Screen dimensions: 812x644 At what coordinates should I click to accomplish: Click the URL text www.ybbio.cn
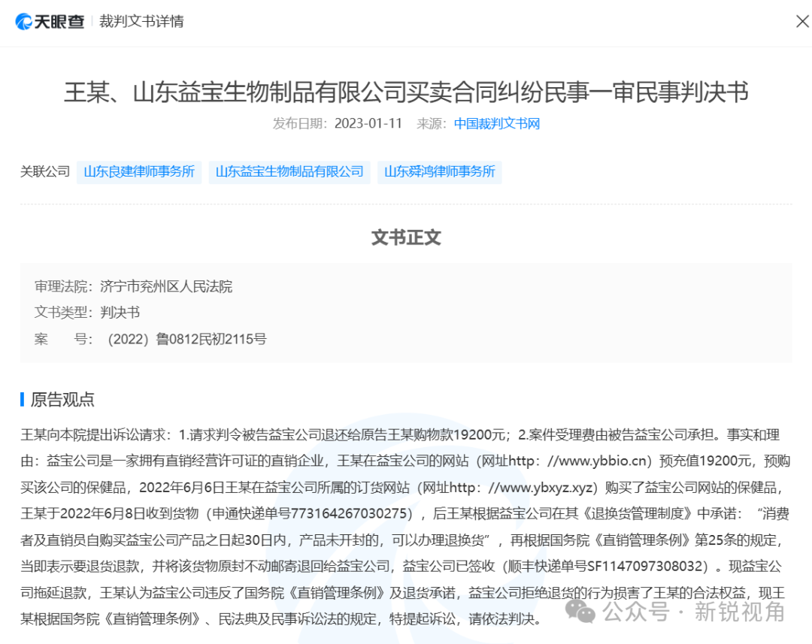coord(601,461)
